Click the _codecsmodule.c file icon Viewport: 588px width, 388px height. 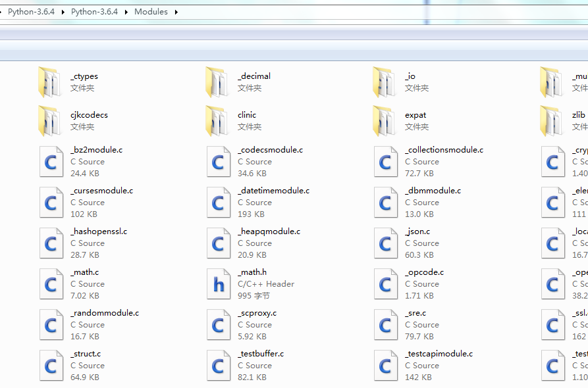(219, 162)
